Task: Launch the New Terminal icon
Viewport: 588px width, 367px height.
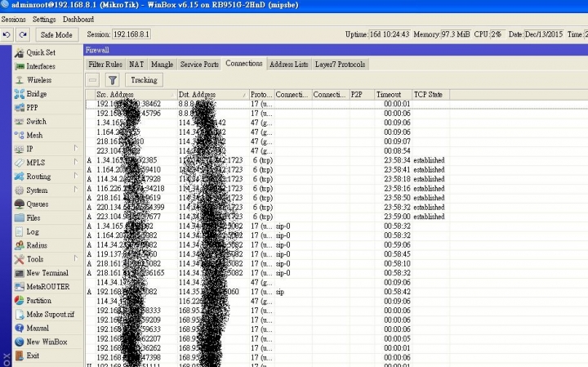Action: point(19,273)
